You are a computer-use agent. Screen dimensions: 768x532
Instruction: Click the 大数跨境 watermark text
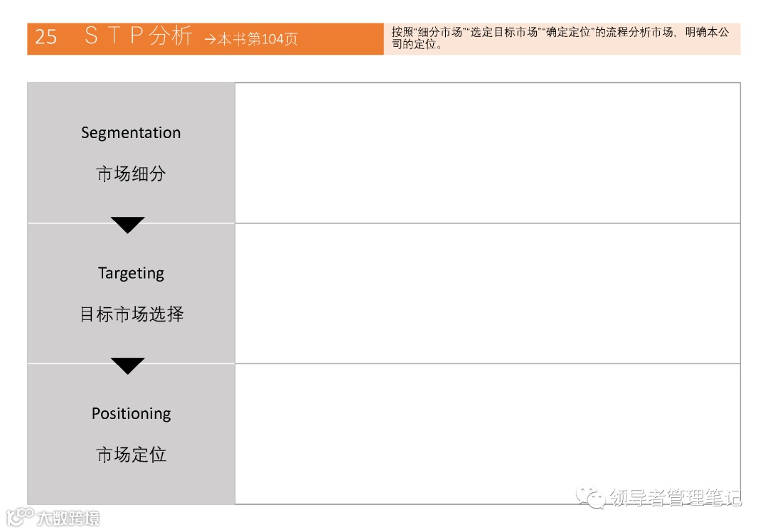[x=68, y=517]
